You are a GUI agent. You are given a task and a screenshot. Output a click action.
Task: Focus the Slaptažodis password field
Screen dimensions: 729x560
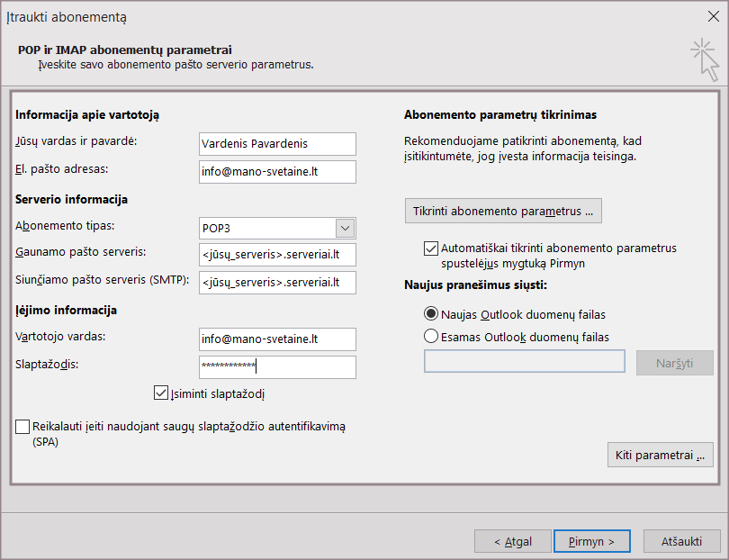pos(277,366)
